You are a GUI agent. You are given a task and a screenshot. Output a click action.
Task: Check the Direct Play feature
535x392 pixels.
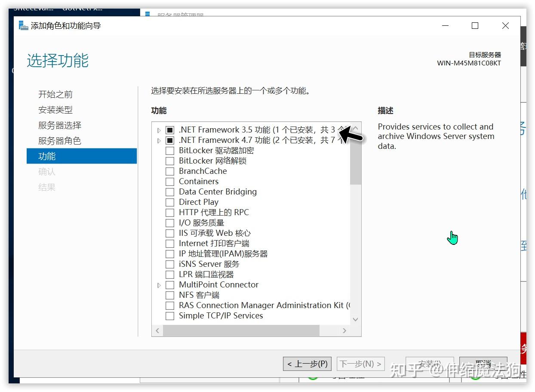coord(170,202)
